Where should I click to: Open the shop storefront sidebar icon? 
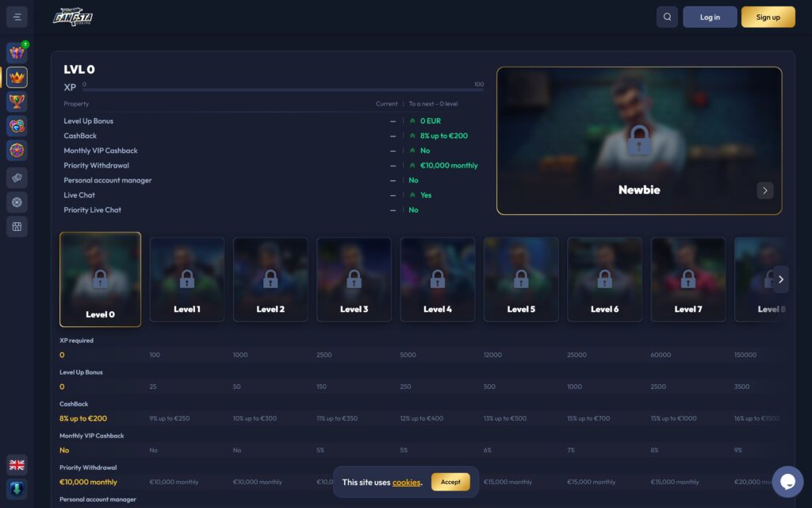17,227
